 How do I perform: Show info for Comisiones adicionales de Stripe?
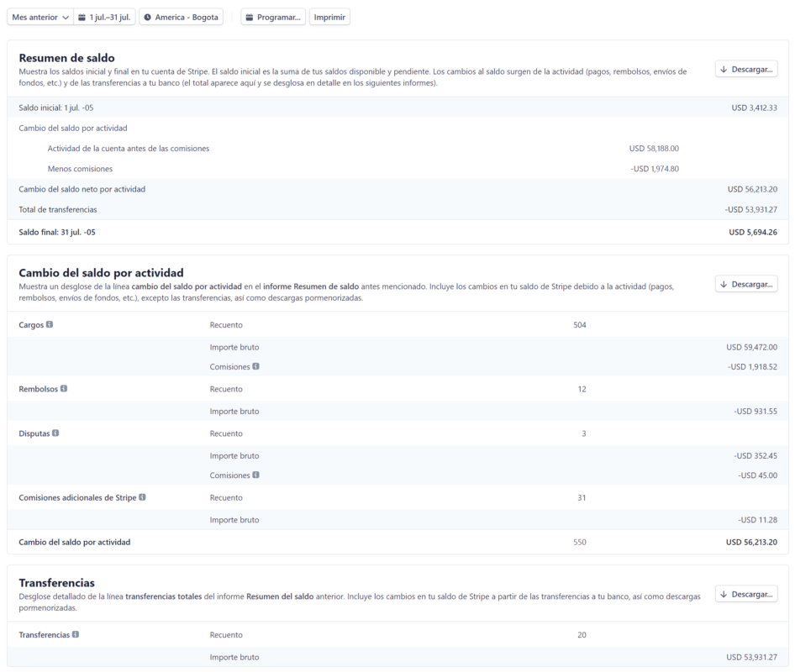(x=142, y=497)
